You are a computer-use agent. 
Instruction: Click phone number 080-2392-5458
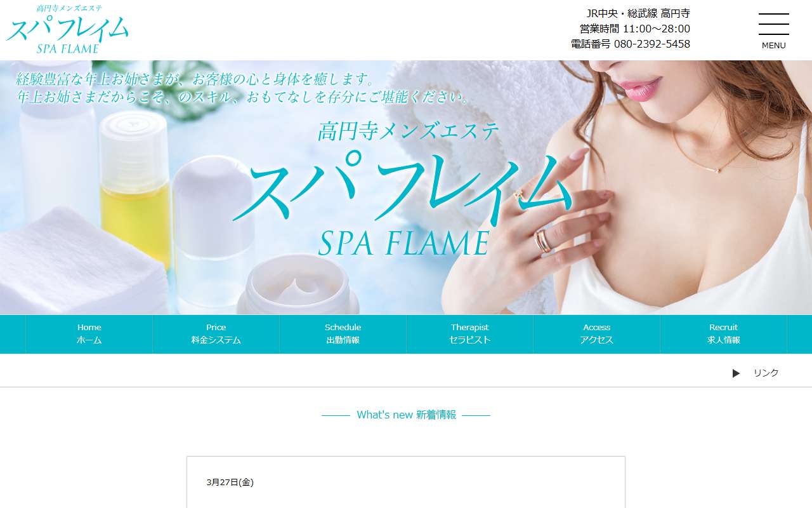coord(652,44)
